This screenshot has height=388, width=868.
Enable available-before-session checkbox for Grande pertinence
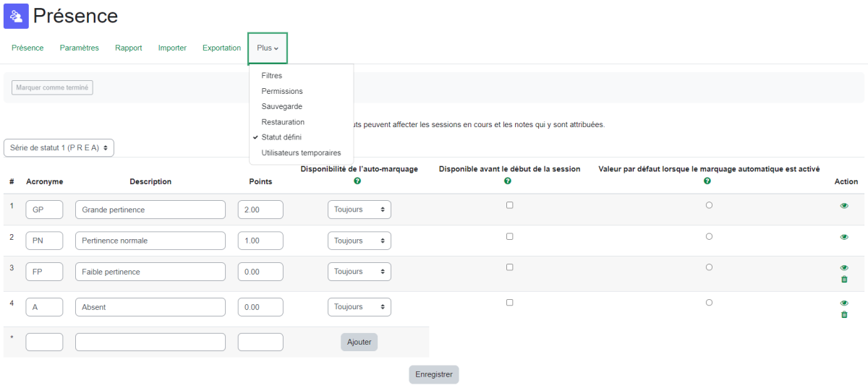coord(510,205)
